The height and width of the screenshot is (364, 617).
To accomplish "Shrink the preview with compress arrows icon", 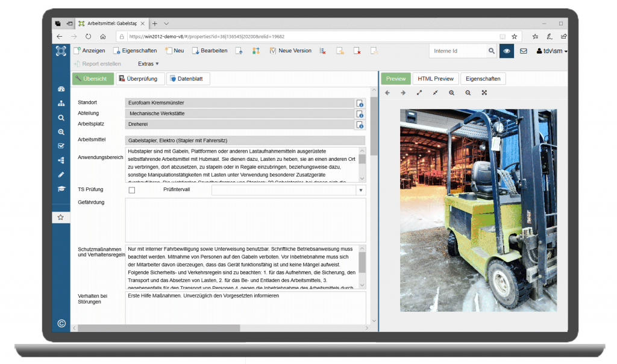I will click(435, 93).
